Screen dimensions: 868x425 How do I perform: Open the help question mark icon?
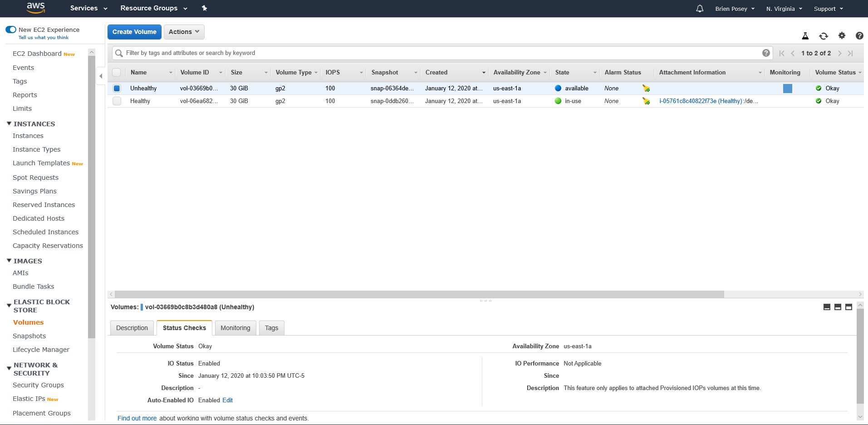pos(859,35)
